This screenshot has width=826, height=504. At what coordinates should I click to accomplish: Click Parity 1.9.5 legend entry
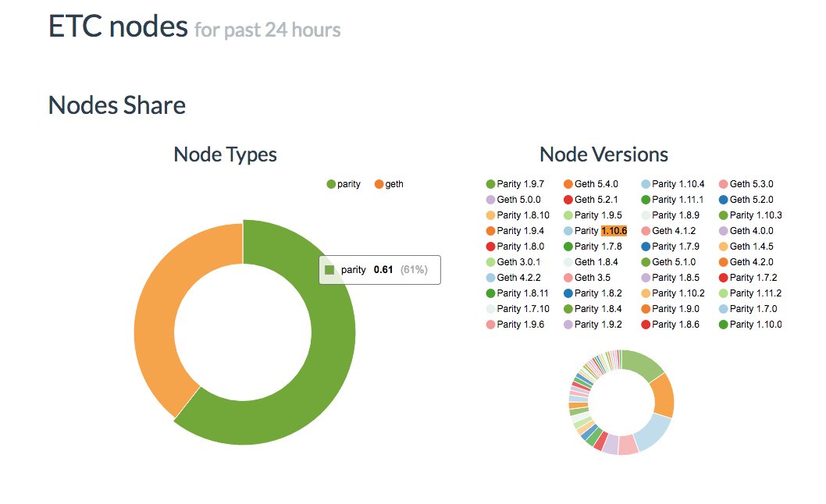coord(593,215)
